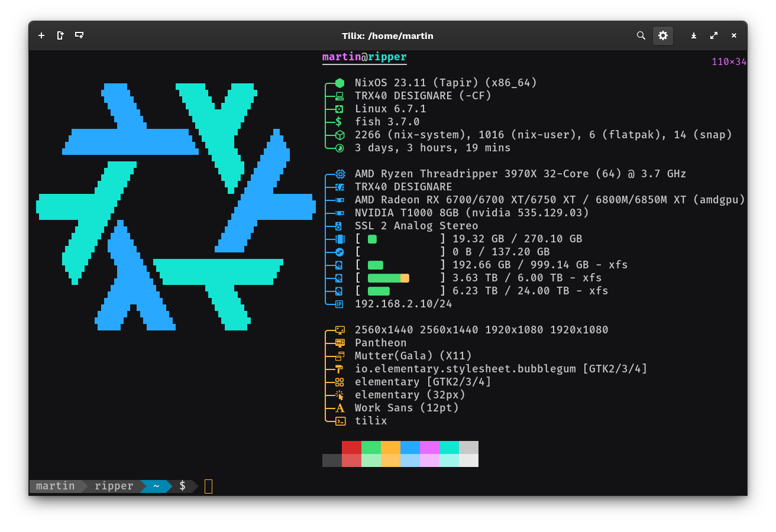Viewport: 776px width, 532px height.
Task: Click the terminal cursor at the prompt
Action: (x=208, y=486)
